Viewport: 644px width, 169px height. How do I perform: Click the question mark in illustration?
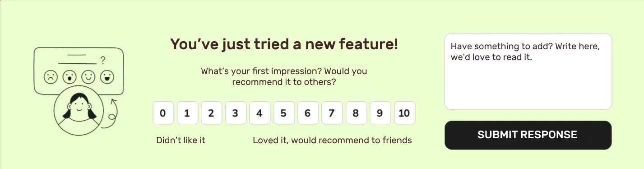pos(103,60)
